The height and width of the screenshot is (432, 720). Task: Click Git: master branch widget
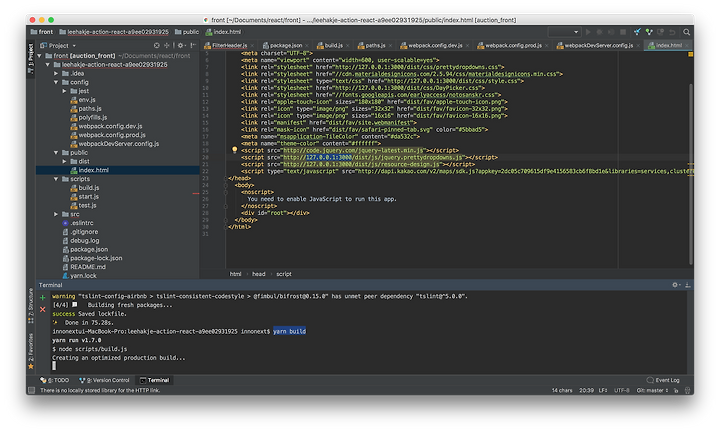pyautogui.click(x=652, y=391)
